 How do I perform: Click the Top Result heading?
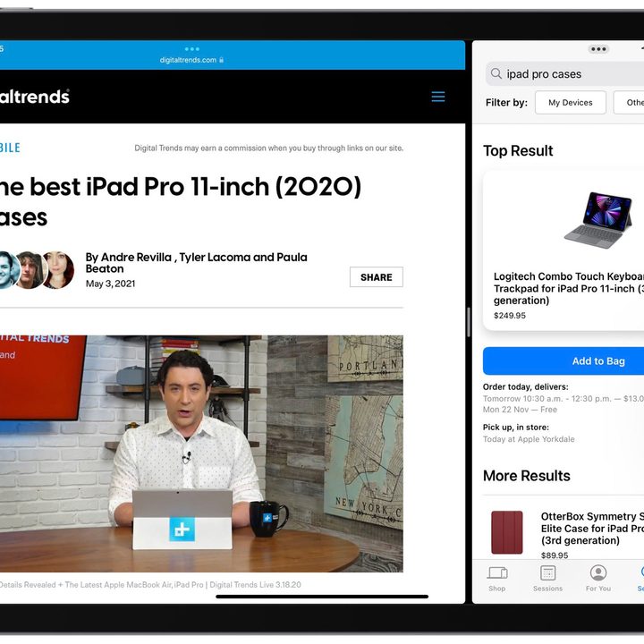click(x=518, y=151)
